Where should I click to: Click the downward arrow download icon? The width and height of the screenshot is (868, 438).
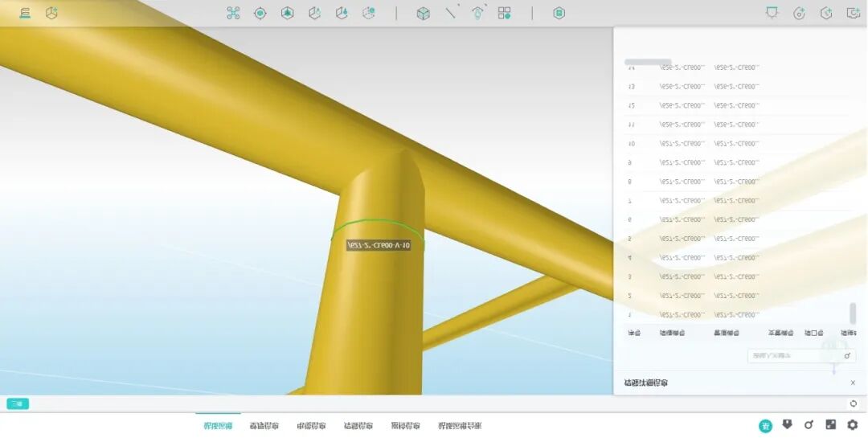point(787,424)
